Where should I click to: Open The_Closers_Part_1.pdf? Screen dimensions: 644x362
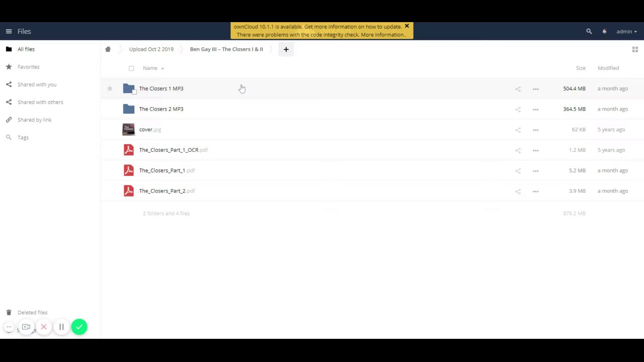[167, 170]
